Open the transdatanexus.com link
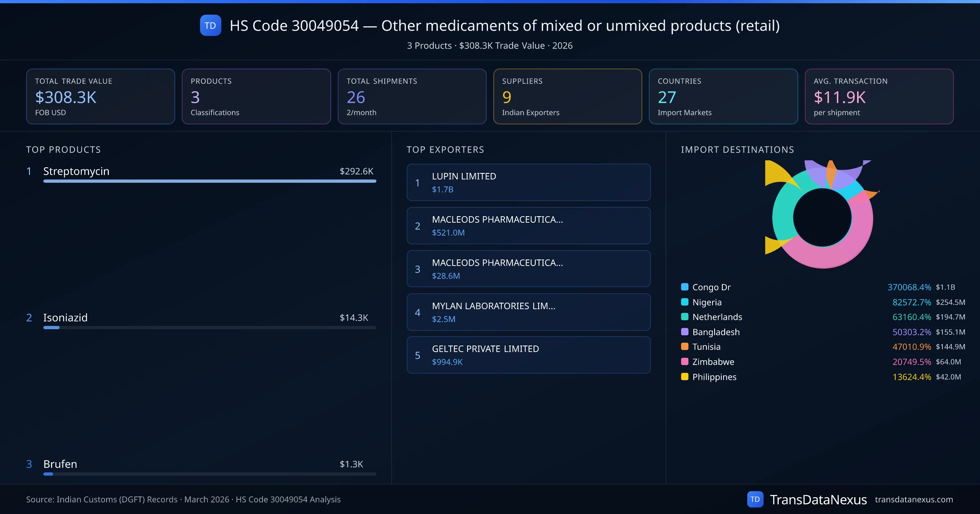980x514 pixels. click(x=913, y=499)
